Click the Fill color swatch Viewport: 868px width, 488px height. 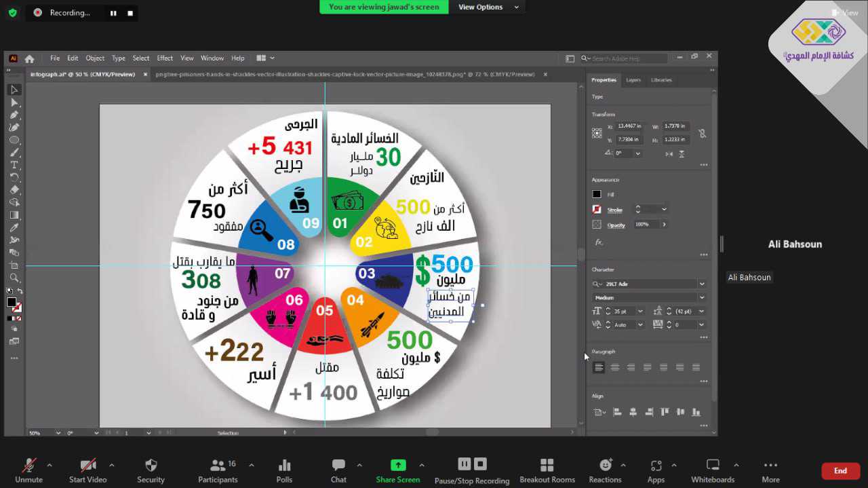597,194
